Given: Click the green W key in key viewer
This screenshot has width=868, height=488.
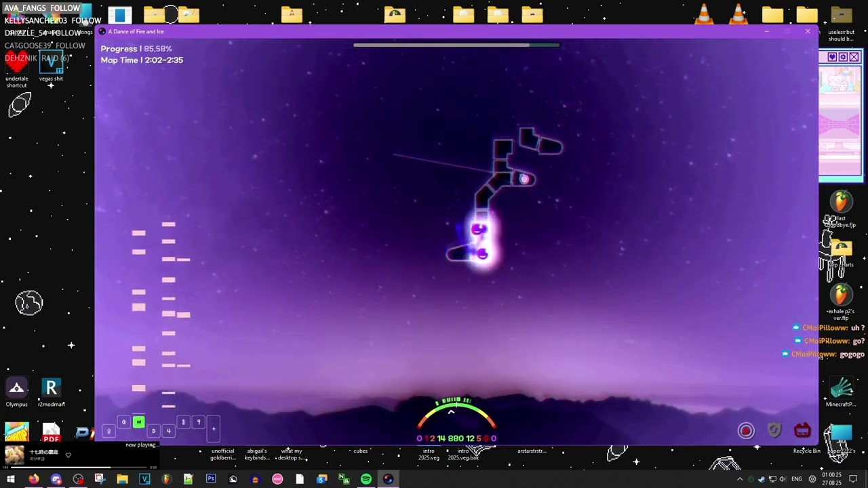Looking at the screenshot, I should click(x=138, y=422).
